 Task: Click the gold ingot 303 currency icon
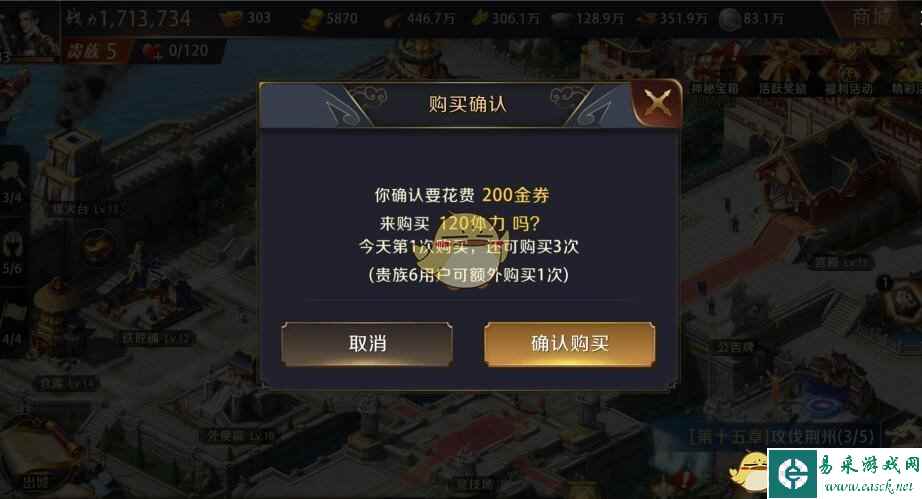(231, 19)
